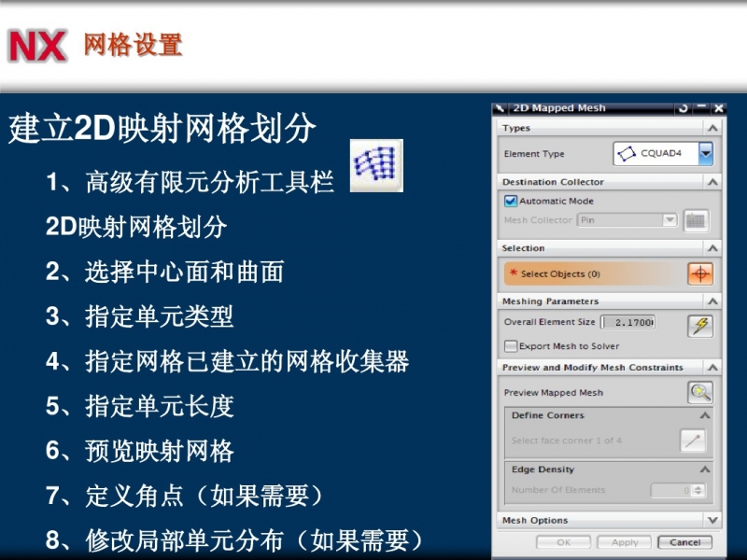This screenshot has width=747, height=560.
Task: Click the Number Of Elements spinner arrows
Action: click(698, 490)
